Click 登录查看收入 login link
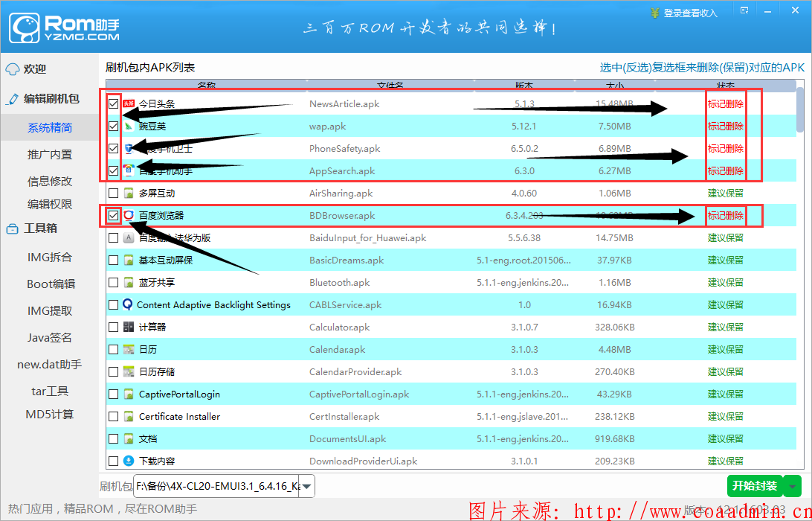Viewport: 812px width, 521px height. (691, 13)
